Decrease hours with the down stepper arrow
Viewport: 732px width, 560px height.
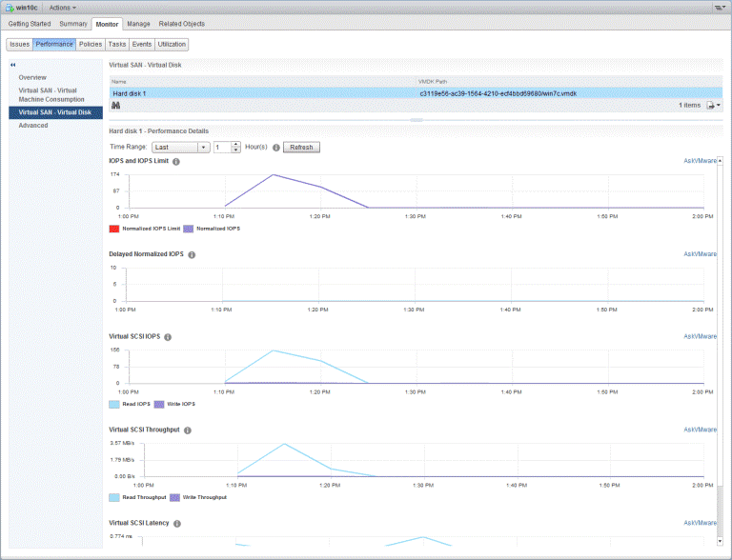coord(235,150)
